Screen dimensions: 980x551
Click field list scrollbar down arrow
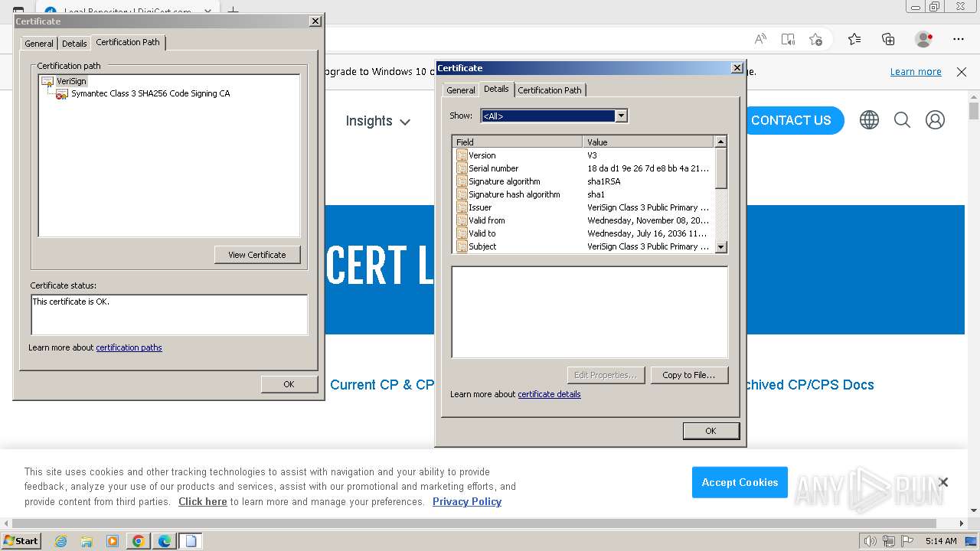pos(720,247)
